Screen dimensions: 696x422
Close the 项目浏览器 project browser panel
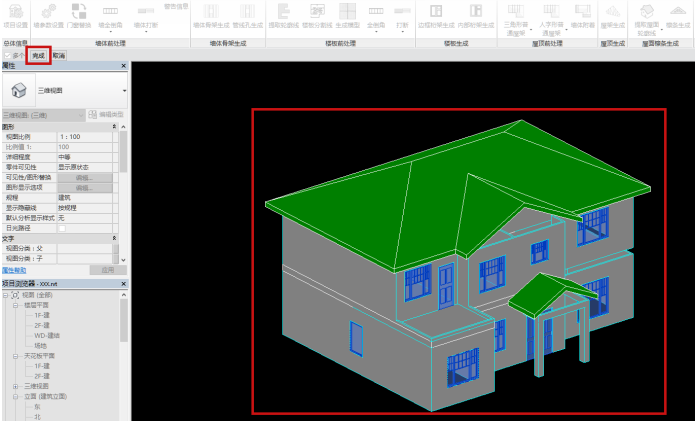(124, 284)
